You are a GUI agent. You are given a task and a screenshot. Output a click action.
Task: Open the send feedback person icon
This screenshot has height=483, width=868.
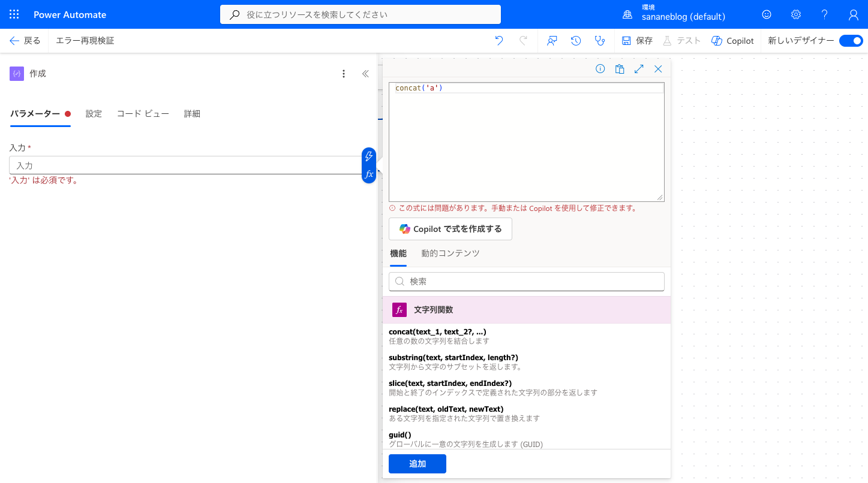click(x=552, y=41)
